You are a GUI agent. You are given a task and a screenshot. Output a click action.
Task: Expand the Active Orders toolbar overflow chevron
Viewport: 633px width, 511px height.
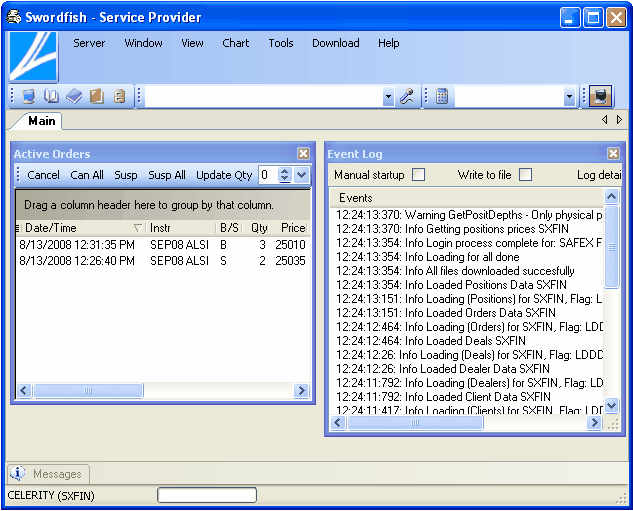pyautogui.click(x=302, y=175)
